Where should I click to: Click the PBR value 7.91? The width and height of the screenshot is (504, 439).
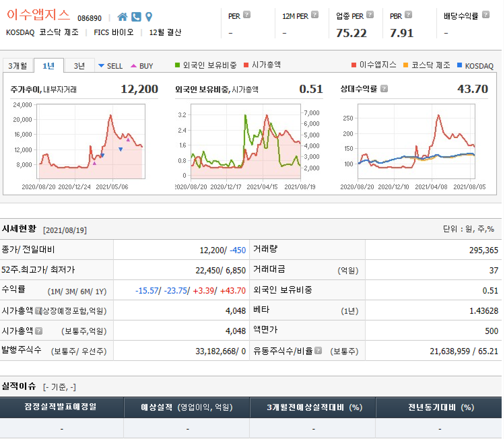tap(401, 33)
